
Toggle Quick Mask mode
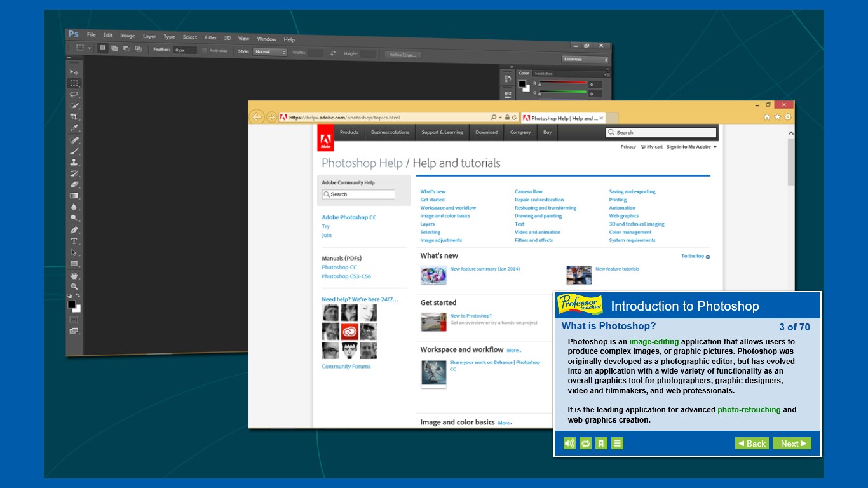click(74, 319)
